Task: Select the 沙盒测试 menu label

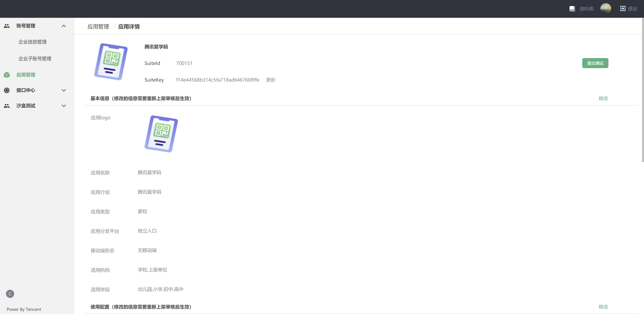Action: pyautogui.click(x=26, y=106)
